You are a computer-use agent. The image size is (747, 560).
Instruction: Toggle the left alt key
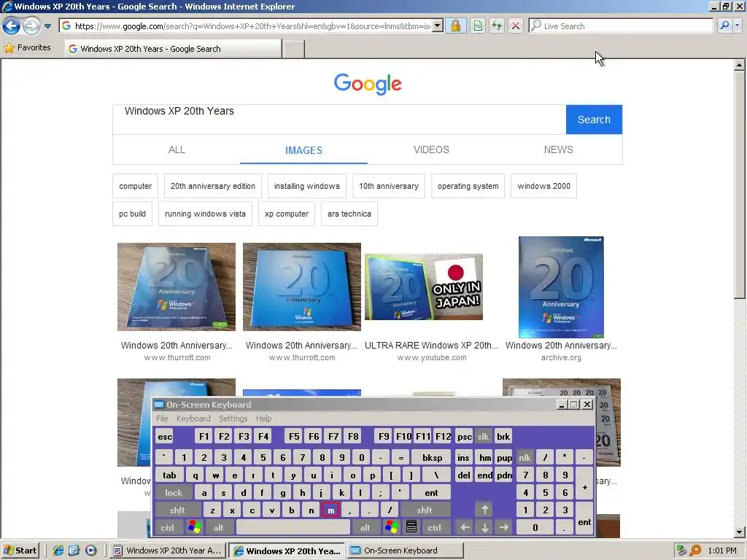218,528
